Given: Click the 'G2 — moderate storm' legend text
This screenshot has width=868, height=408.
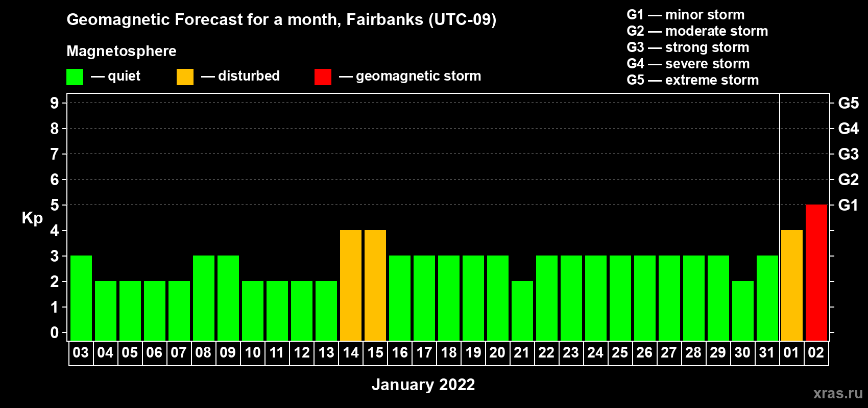Looking at the screenshot, I should pyautogui.click(x=697, y=31).
